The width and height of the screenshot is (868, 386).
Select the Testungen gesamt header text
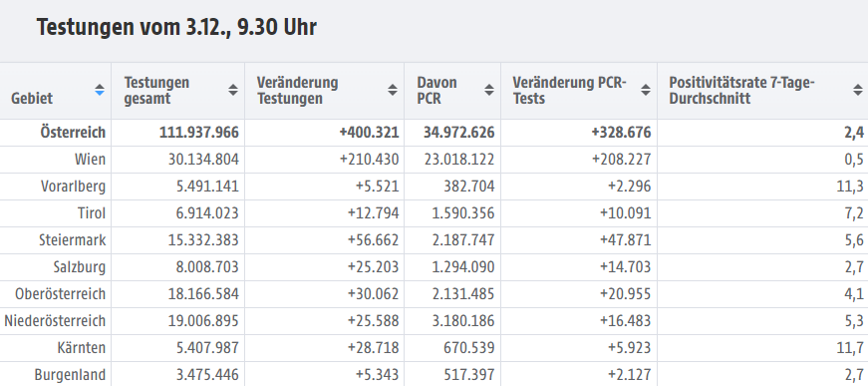click(x=156, y=91)
